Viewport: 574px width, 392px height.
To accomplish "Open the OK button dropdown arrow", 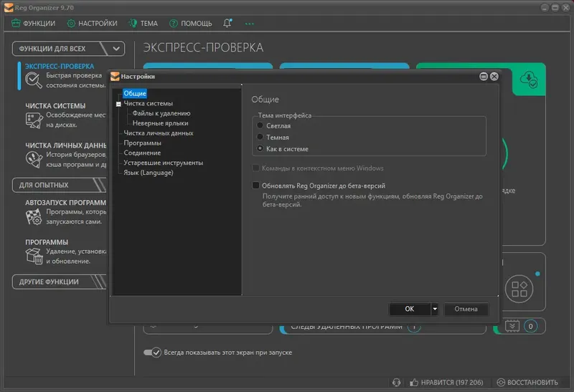I will (x=435, y=309).
